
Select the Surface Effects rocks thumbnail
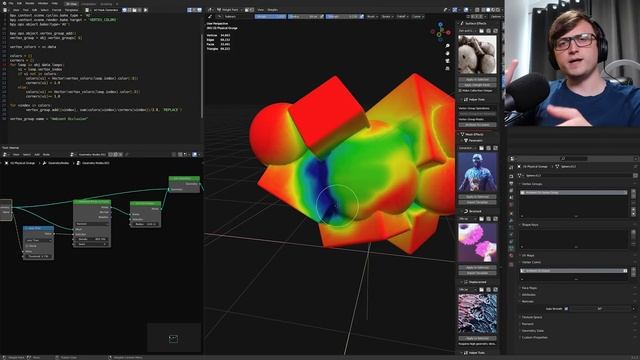tap(477, 54)
